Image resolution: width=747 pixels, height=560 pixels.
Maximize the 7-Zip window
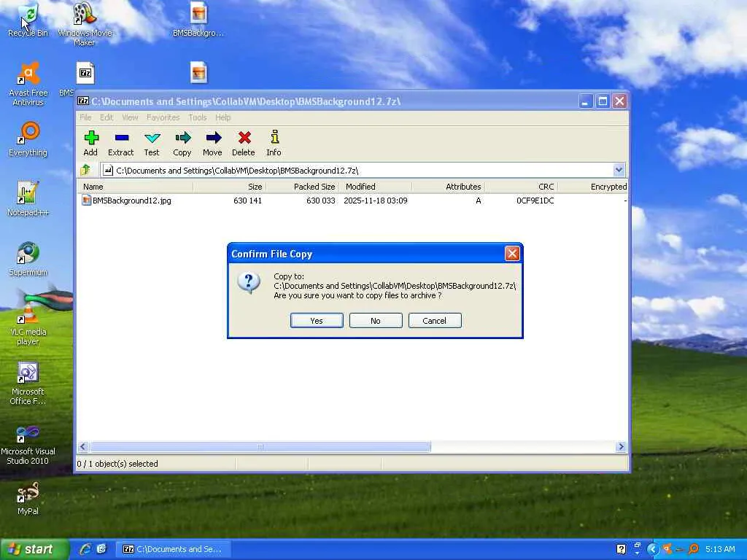tap(603, 101)
